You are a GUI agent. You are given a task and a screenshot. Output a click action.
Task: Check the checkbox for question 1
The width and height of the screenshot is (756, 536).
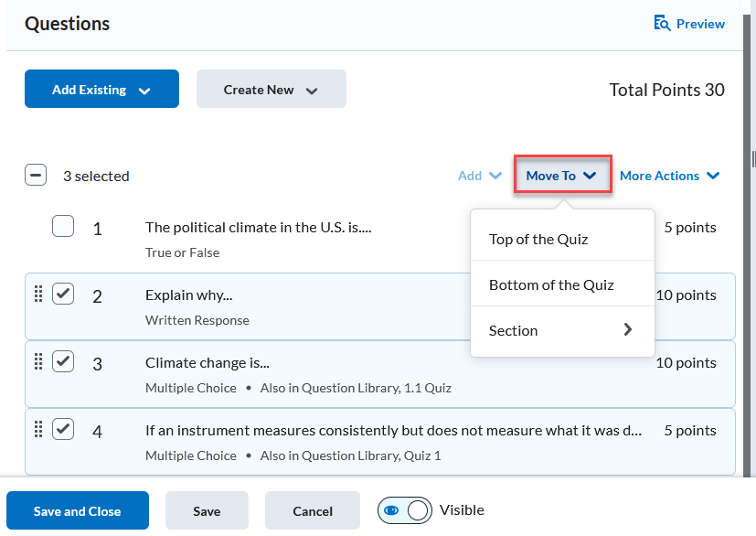pos(63,227)
